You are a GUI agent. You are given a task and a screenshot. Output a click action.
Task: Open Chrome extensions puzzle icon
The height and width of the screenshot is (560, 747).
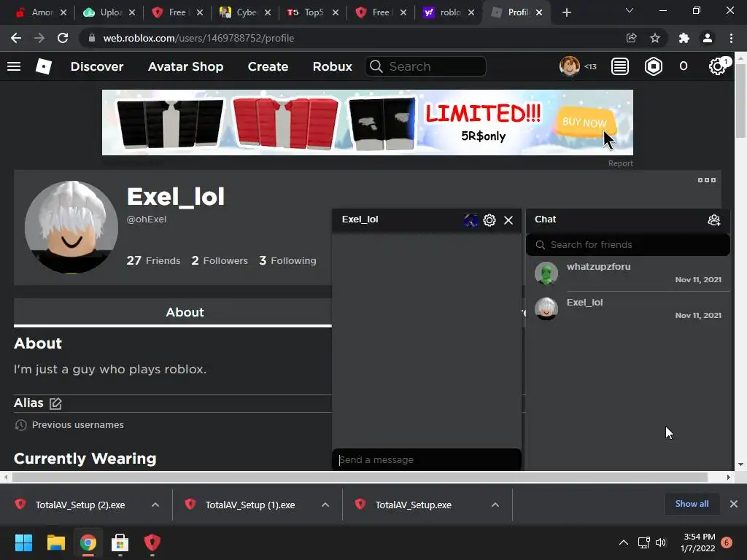click(x=684, y=38)
